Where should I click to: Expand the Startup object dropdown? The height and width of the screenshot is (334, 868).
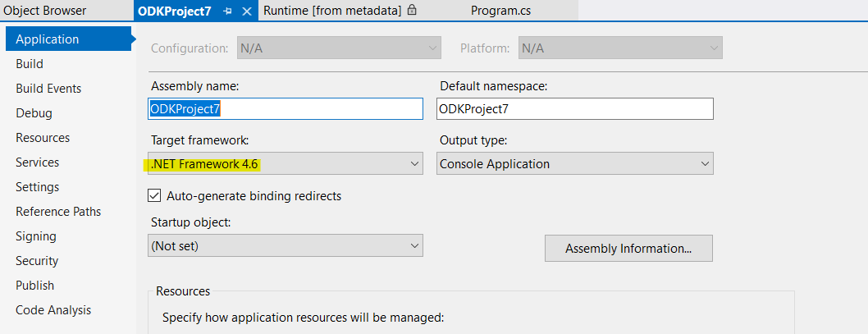(413, 245)
